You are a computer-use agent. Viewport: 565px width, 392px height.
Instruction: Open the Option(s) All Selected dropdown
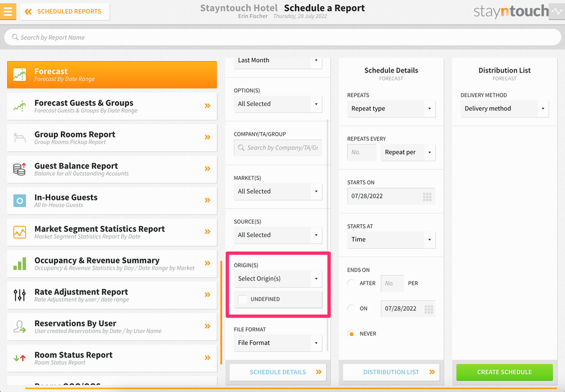click(278, 104)
